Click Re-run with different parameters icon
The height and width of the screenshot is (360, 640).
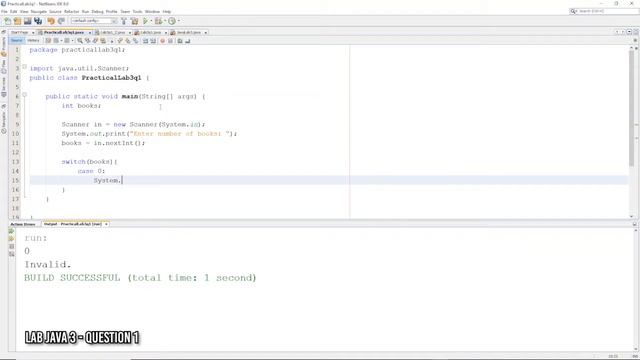click(11, 238)
